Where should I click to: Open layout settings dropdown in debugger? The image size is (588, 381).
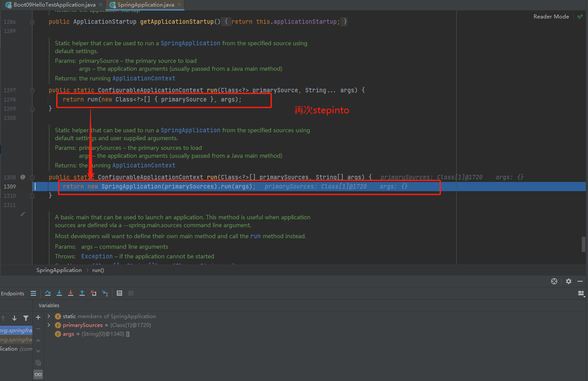point(581,293)
